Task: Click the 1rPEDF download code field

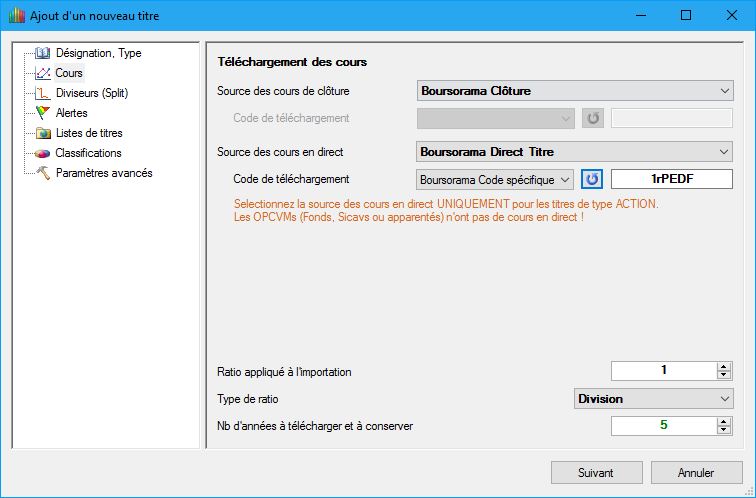Action: [x=671, y=179]
